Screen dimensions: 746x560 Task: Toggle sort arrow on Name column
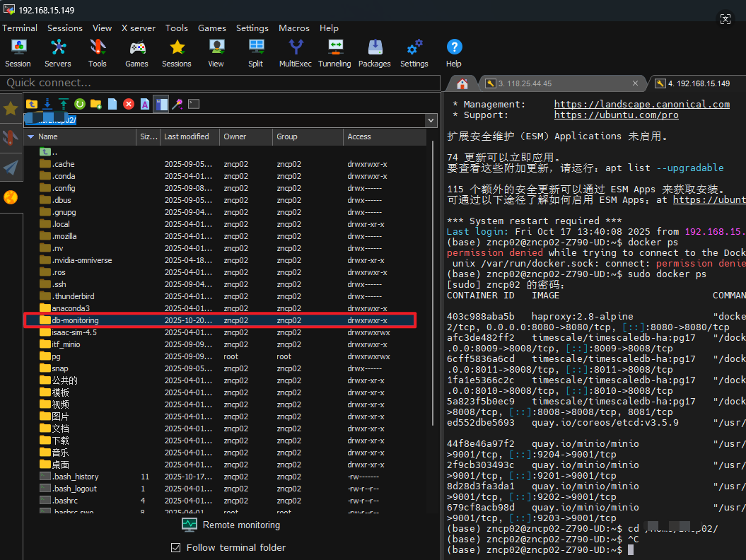(x=31, y=137)
